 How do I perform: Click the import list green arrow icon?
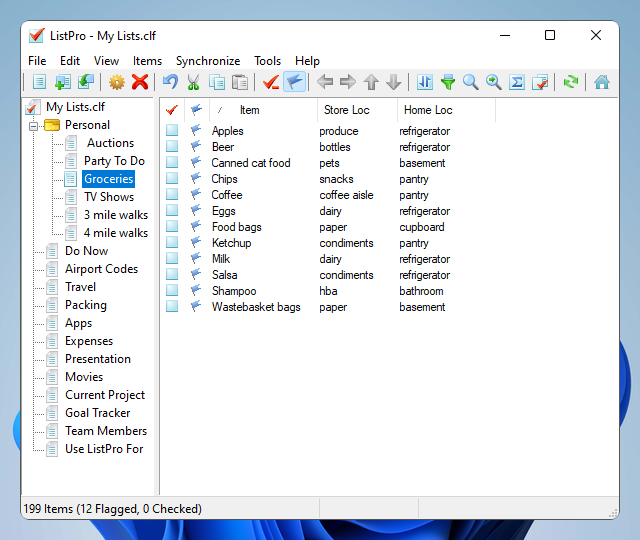coord(86,82)
